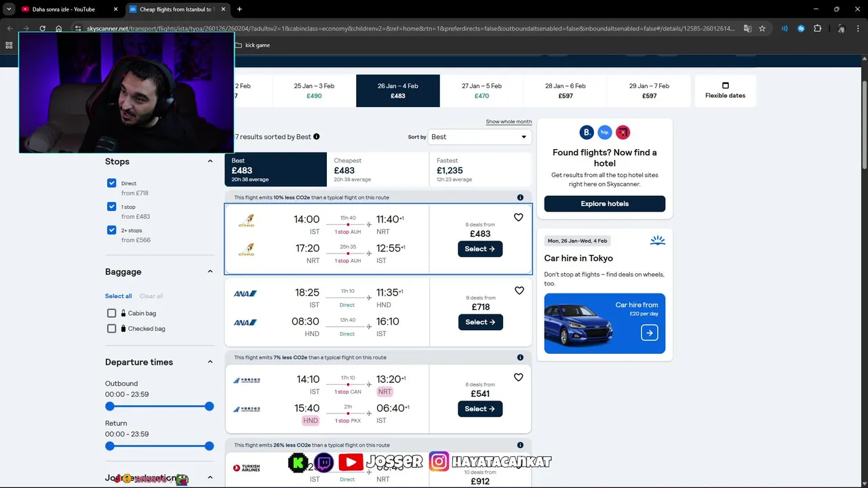Viewport: 868px width, 488px height.
Task: Switch to the Best results tab
Action: 275,170
